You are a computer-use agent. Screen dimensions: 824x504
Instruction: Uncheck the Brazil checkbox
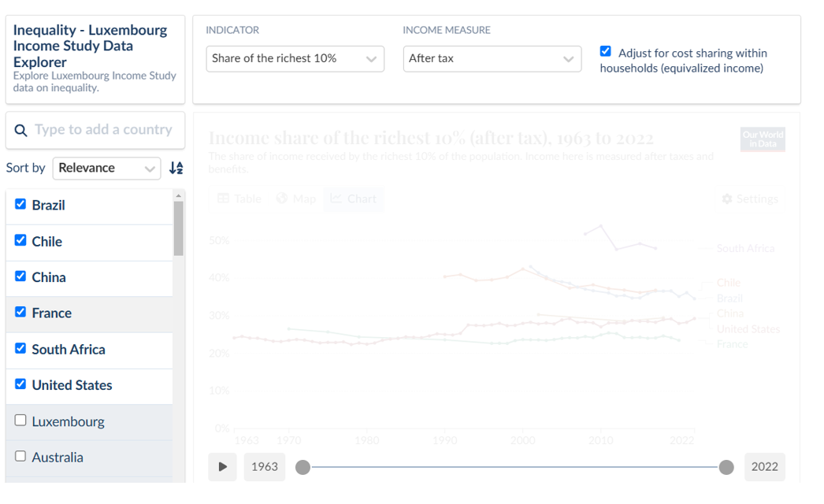pos(20,204)
